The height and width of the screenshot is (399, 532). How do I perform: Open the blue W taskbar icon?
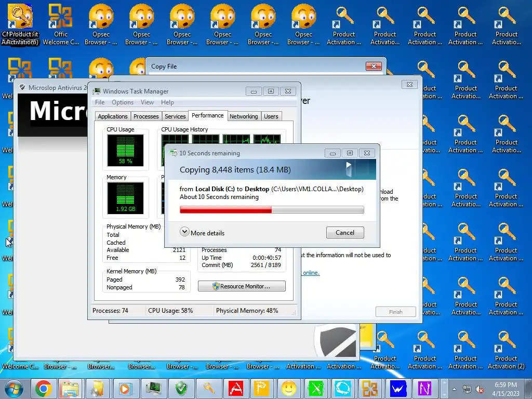pyautogui.click(x=398, y=389)
